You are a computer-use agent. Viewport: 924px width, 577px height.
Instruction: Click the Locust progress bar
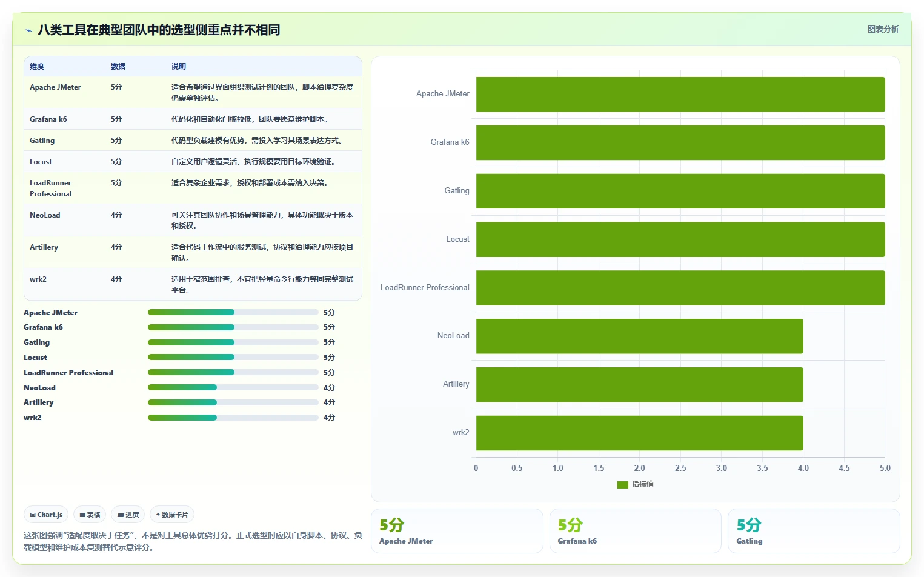233,357
